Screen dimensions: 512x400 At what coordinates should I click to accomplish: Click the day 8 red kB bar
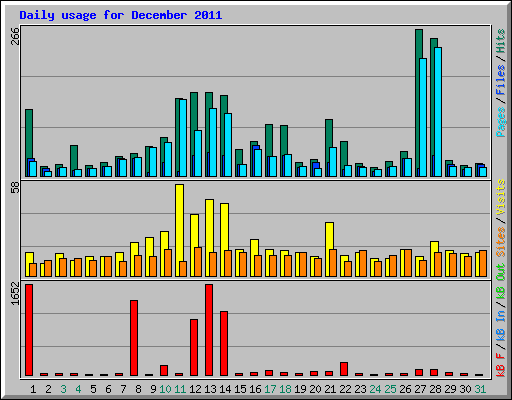134,338
